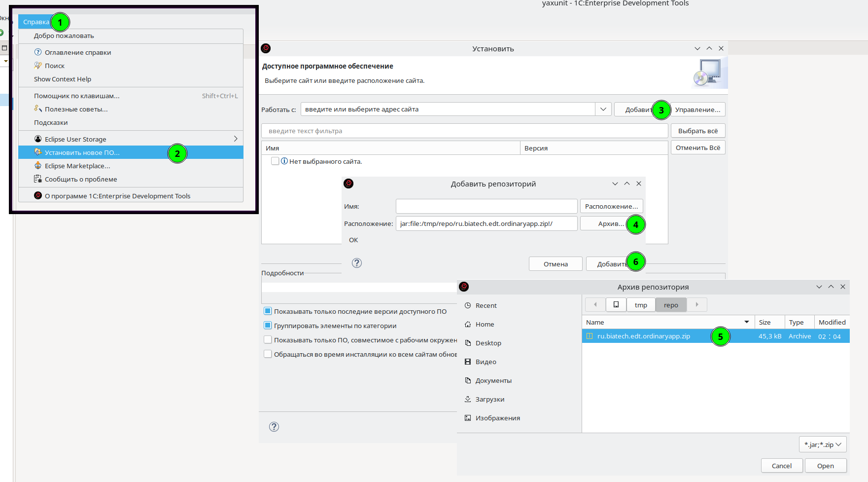This screenshot has height=482, width=868.
Task: Click the Версия column header
Action: [594, 148]
